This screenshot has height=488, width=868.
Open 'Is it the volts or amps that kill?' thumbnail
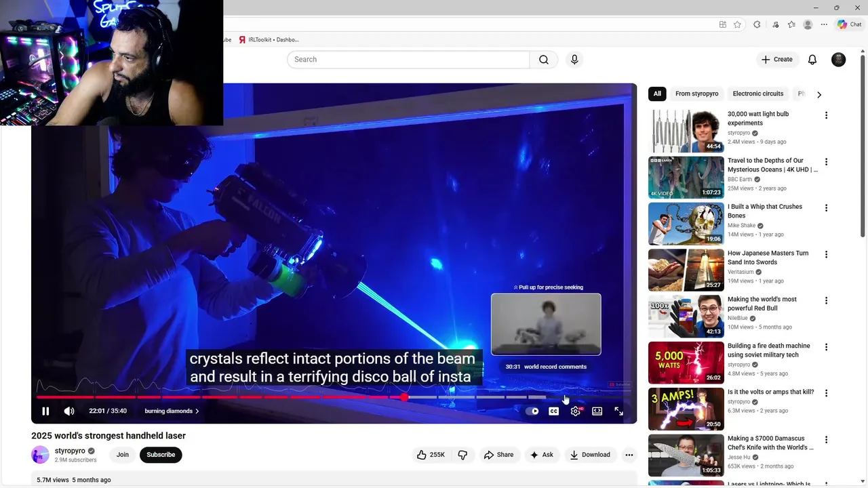coord(686,409)
